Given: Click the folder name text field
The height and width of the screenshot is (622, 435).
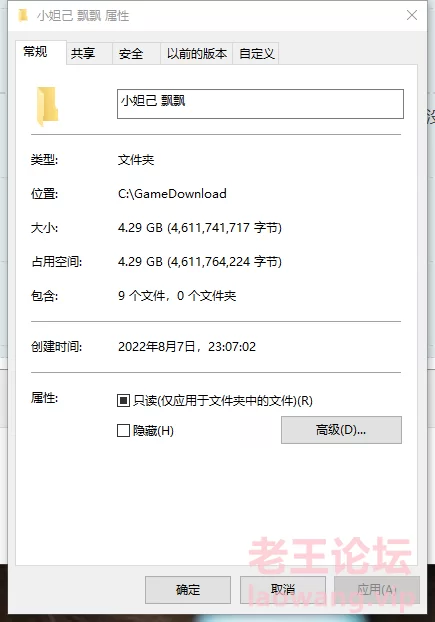Looking at the screenshot, I should [260, 104].
